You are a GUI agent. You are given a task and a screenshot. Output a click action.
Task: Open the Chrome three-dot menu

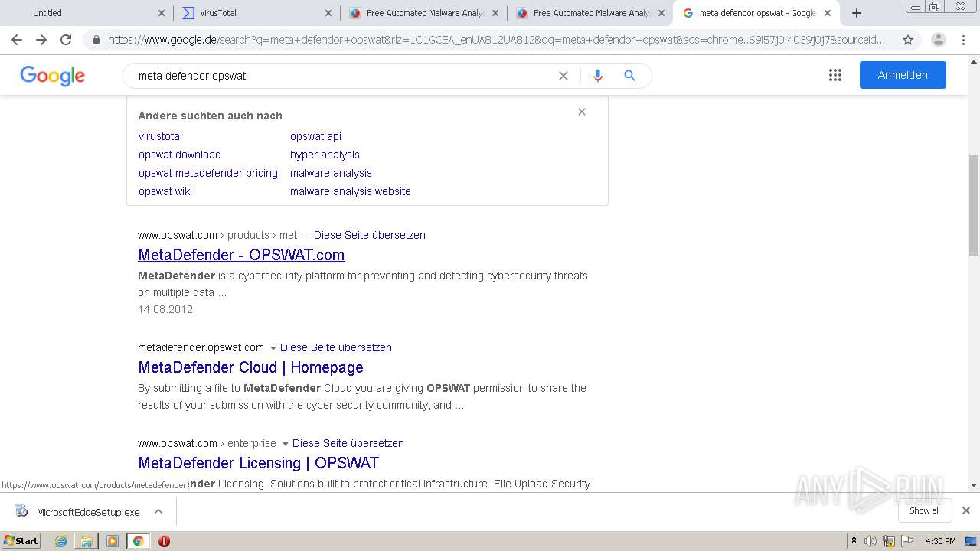(963, 40)
